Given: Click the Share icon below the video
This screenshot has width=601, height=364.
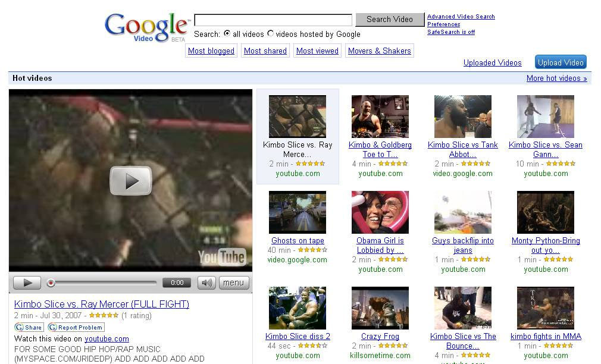Looking at the screenshot, I should (x=29, y=327).
